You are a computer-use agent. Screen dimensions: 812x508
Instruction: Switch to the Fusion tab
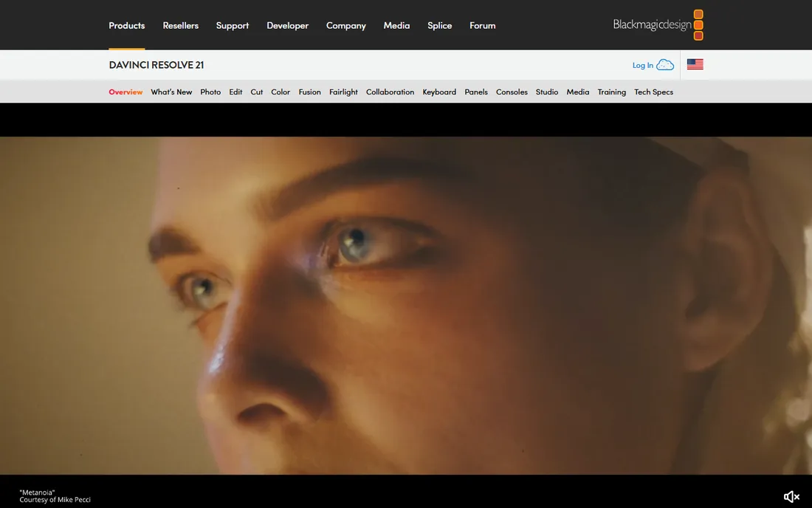click(x=310, y=92)
